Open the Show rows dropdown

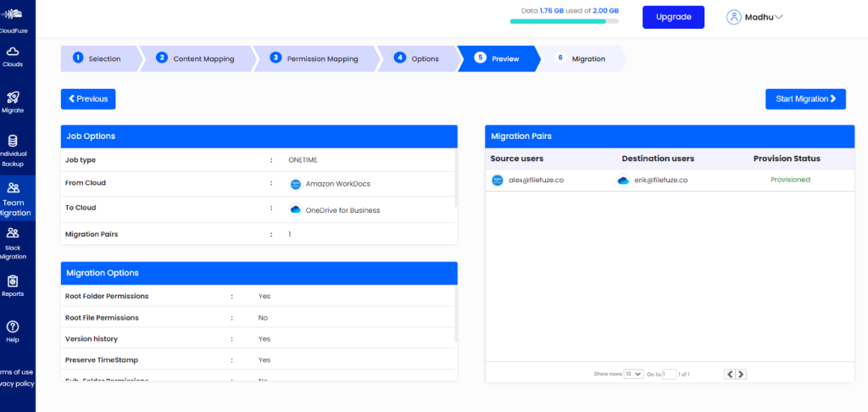[633, 374]
